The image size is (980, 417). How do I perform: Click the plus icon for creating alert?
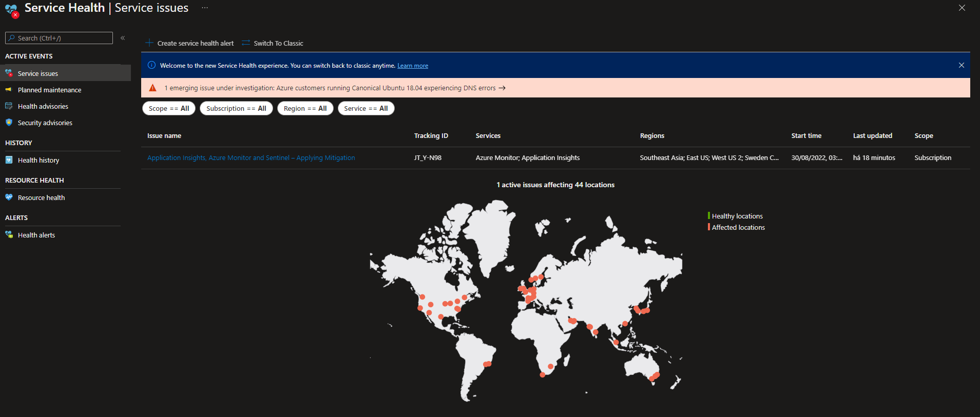point(149,43)
